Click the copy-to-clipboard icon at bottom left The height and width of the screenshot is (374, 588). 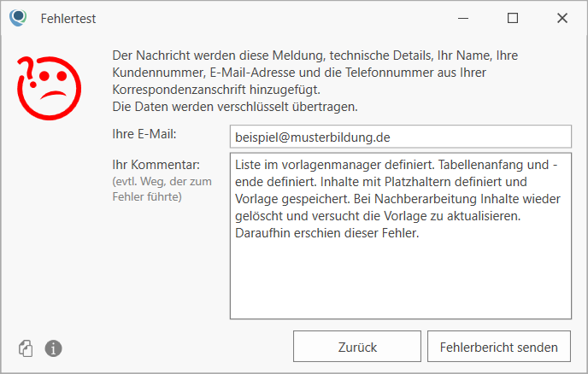tap(26, 348)
